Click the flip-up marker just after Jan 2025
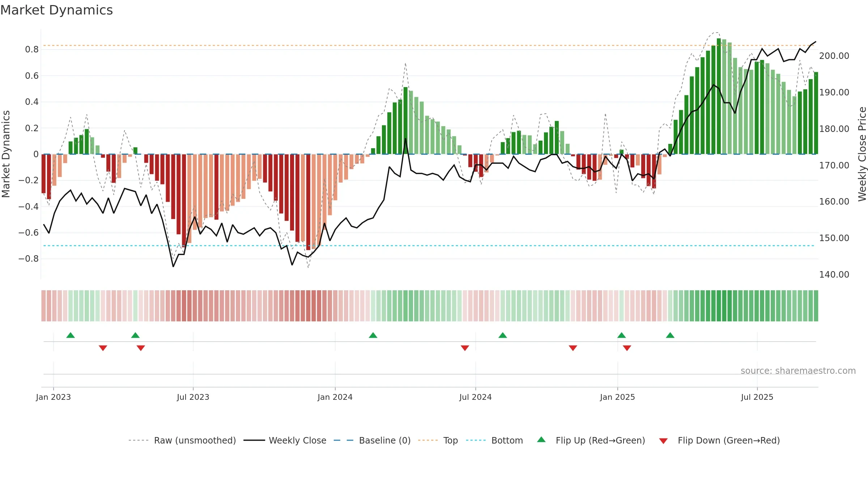This screenshot has height=488, width=868. point(622,335)
